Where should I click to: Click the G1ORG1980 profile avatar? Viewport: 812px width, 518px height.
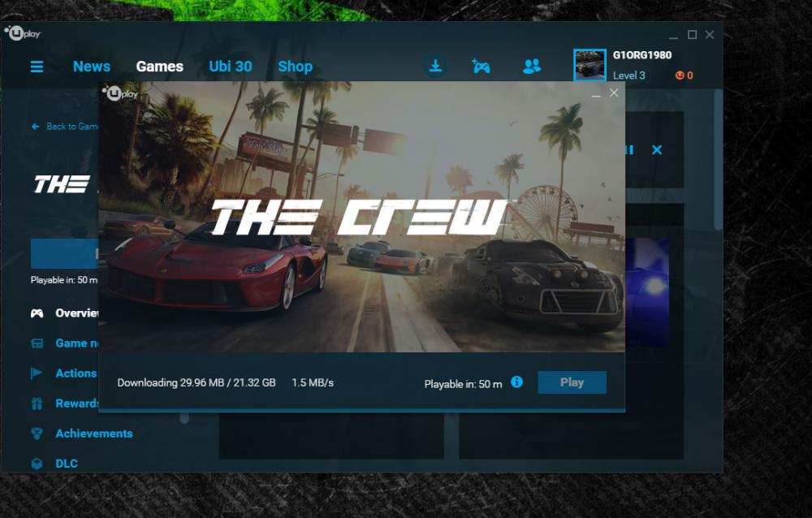(590, 65)
